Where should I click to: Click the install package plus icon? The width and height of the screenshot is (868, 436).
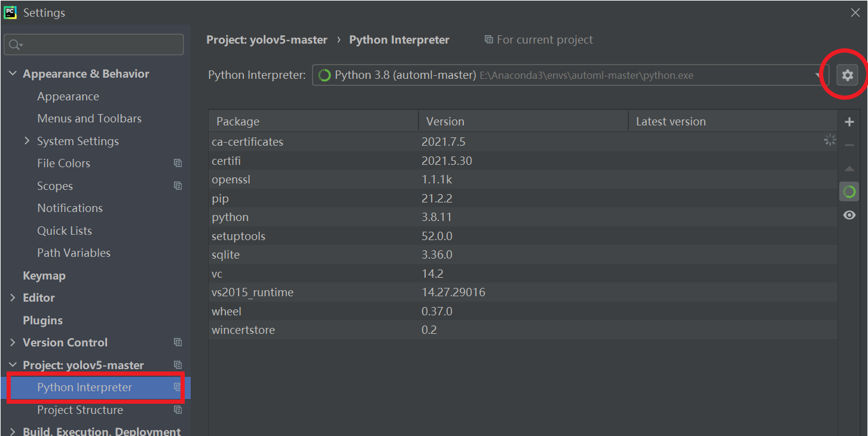[849, 121]
